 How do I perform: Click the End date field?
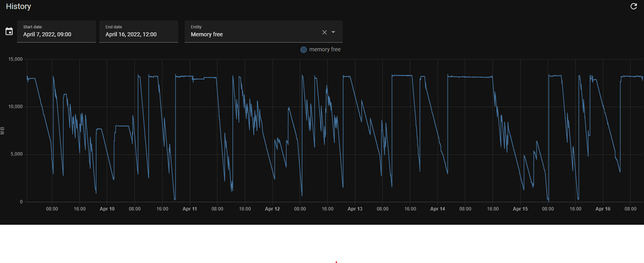(139, 31)
